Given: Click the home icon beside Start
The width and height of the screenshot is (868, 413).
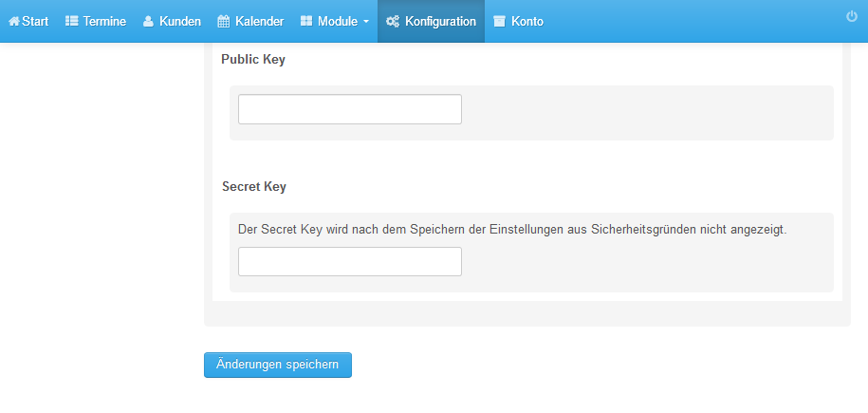Looking at the screenshot, I should click(x=14, y=22).
